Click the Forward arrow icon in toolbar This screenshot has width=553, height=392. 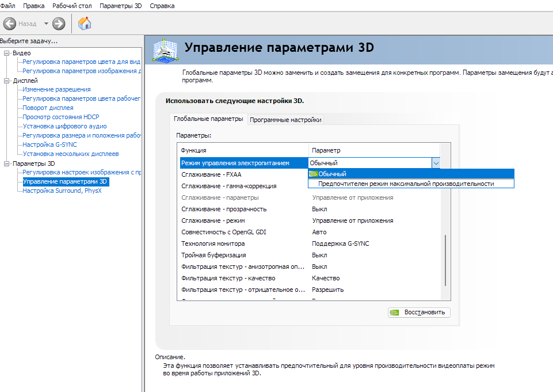coord(59,24)
